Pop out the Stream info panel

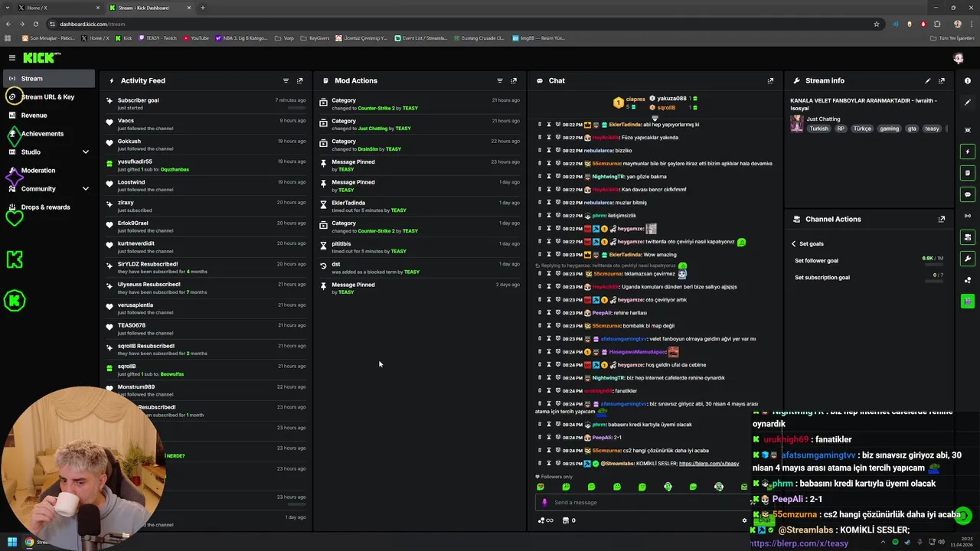pyautogui.click(x=942, y=80)
